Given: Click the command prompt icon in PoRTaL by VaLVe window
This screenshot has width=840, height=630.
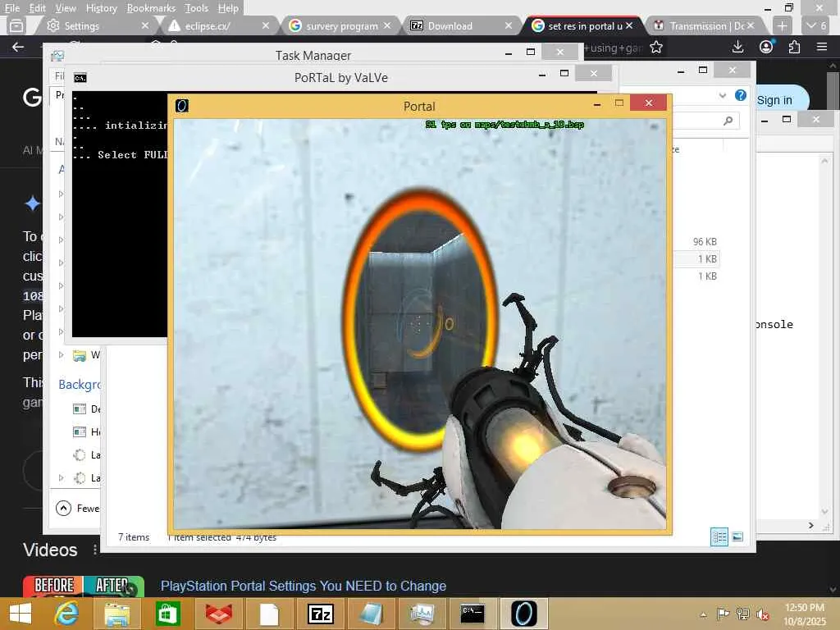Looking at the screenshot, I should [80, 78].
